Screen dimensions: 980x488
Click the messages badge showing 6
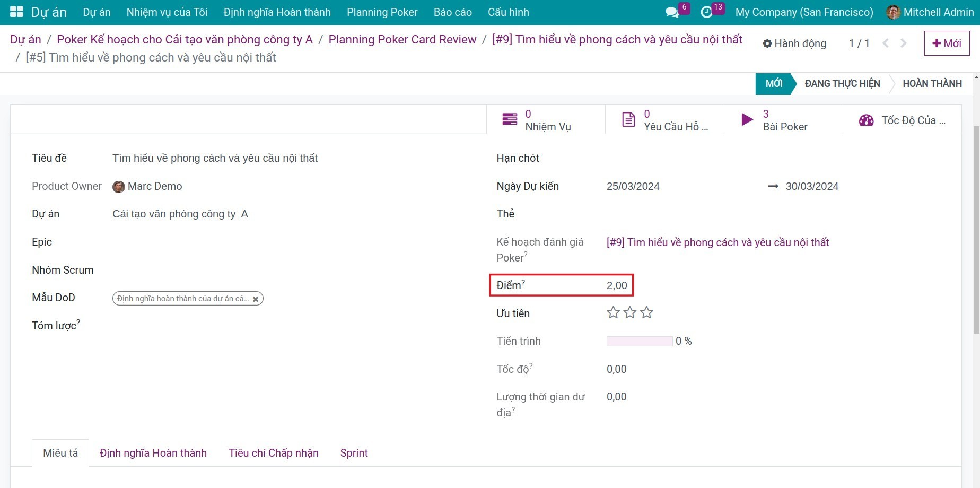pos(684,7)
